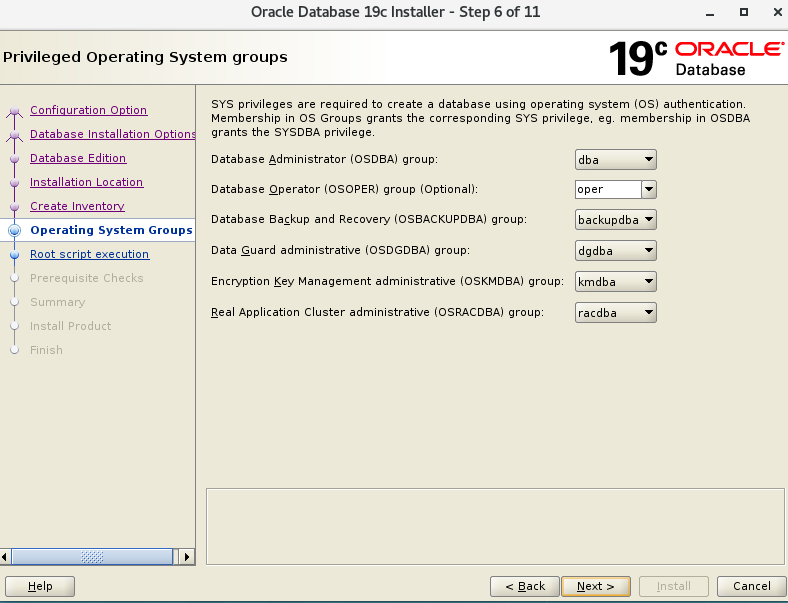Click the Operating System Groups step bullet
The image size is (788, 603).
click(x=14, y=230)
